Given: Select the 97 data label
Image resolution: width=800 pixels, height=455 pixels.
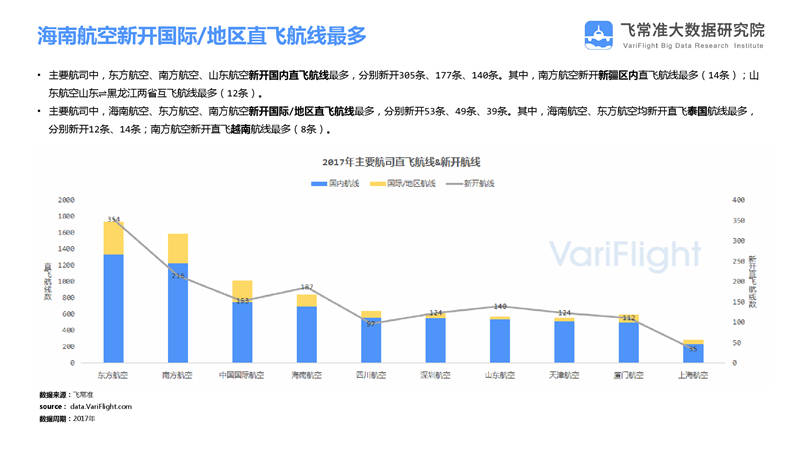Looking at the screenshot, I should (371, 324).
